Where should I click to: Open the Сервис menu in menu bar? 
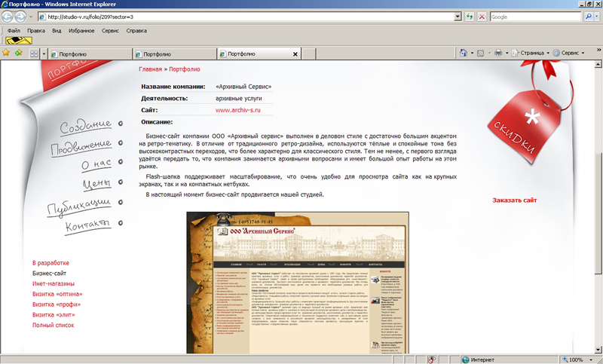coord(110,31)
